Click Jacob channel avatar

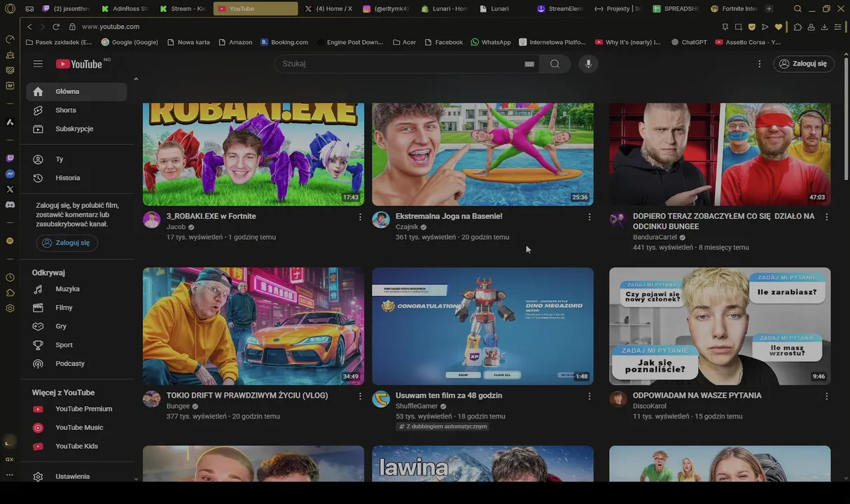(152, 220)
